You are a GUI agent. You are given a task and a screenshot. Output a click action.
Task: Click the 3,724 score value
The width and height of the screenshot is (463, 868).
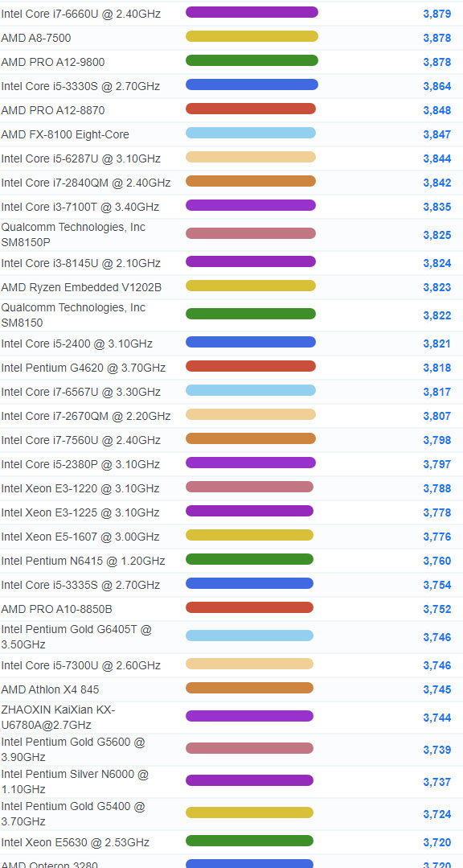pyautogui.click(x=437, y=814)
